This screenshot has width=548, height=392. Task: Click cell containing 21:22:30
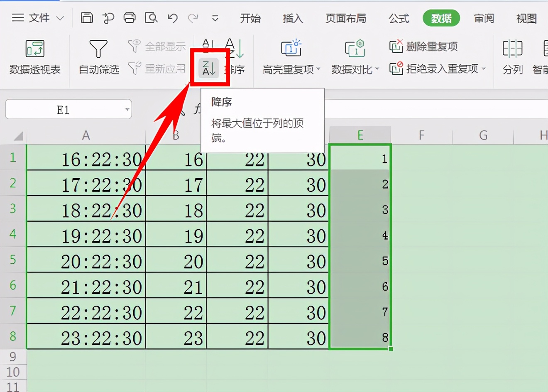(86, 285)
